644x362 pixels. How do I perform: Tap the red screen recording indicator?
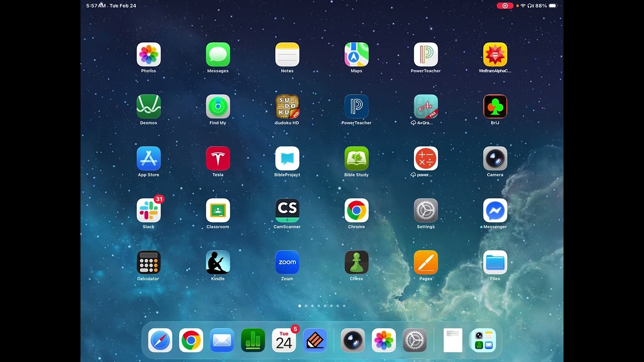coord(505,6)
